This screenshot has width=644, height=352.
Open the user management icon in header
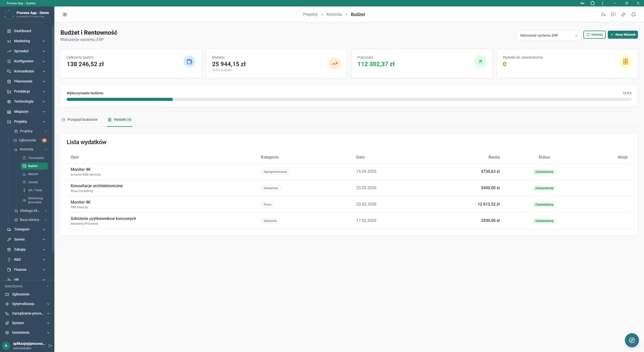click(x=603, y=14)
